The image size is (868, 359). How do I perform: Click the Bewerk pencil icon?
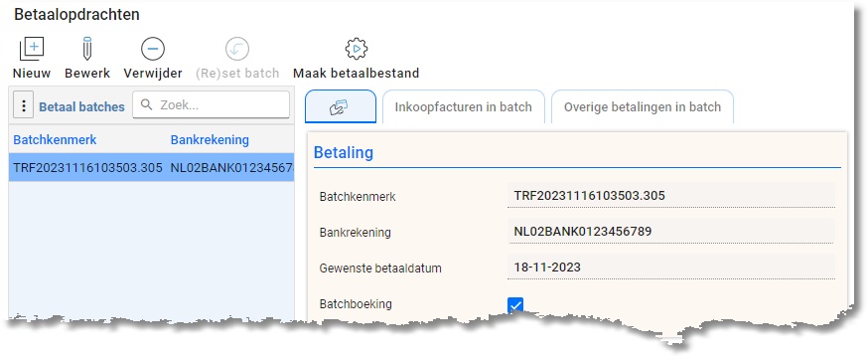pos(87,49)
